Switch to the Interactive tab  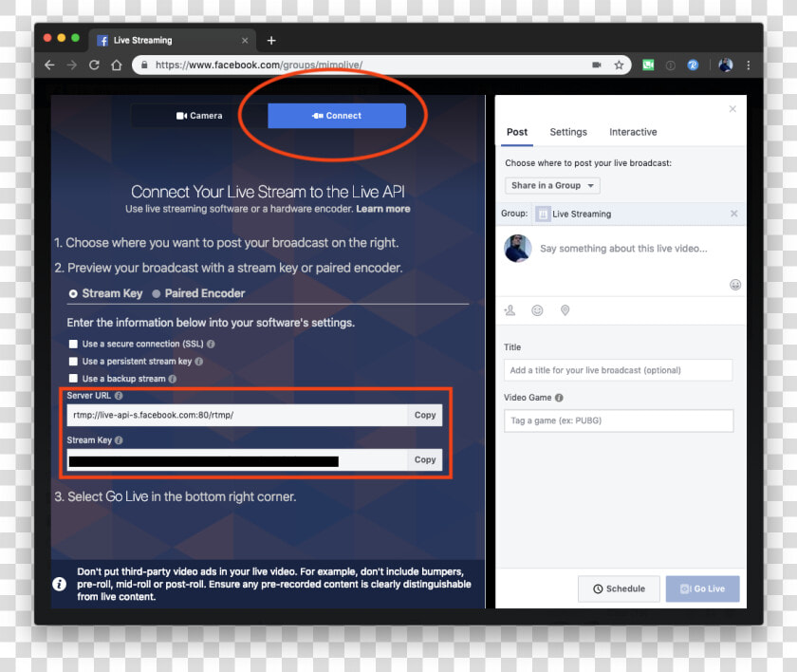coord(633,132)
